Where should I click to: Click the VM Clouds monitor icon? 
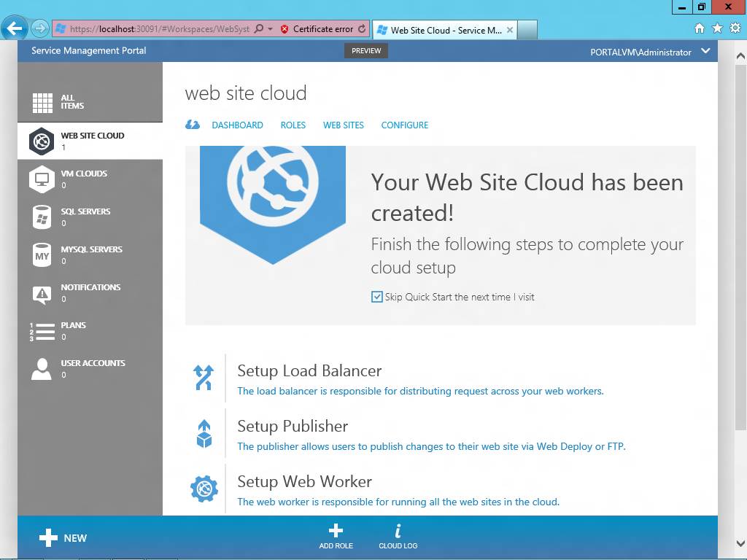pos(42,179)
